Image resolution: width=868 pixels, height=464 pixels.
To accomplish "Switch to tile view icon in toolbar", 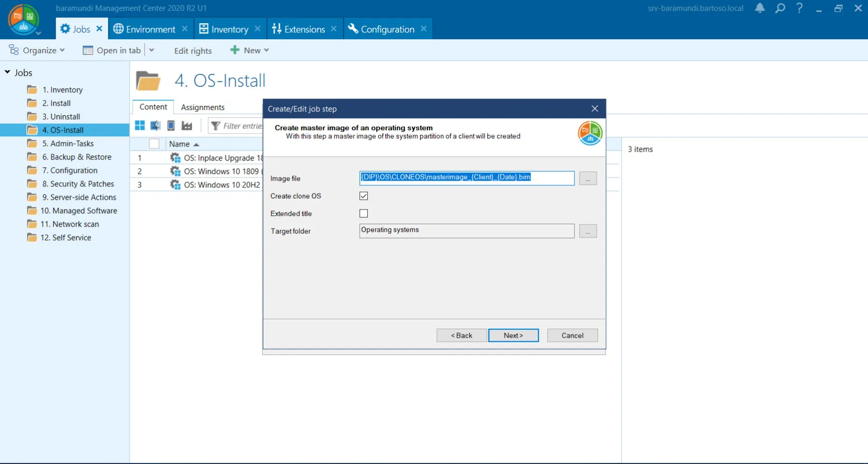I will [140, 125].
